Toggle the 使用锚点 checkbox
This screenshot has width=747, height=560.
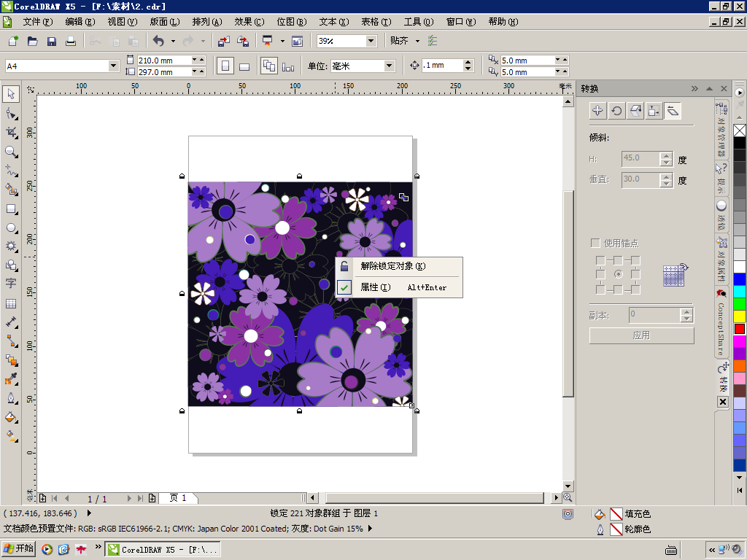pyautogui.click(x=595, y=244)
